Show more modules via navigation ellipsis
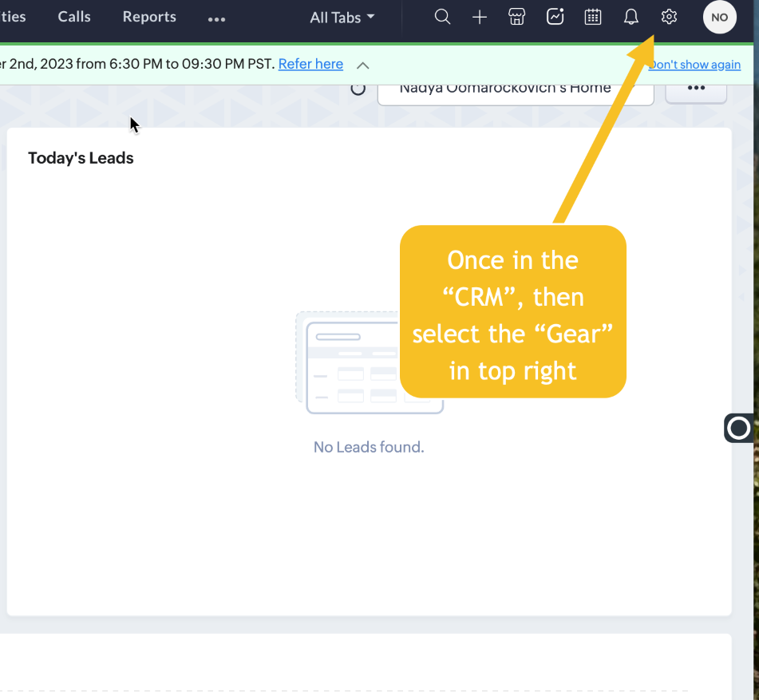 click(216, 18)
